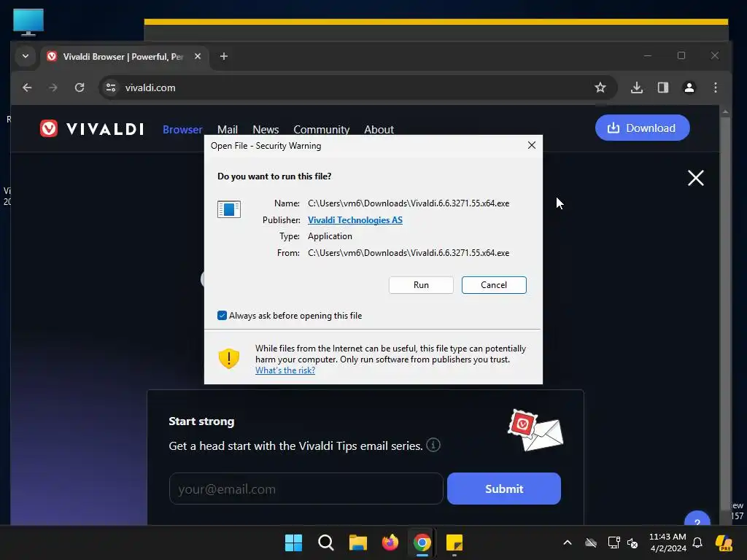Image resolution: width=747 pixels, height=560 pixels.
Task: Open the About menu item
Action: (379, 130)
